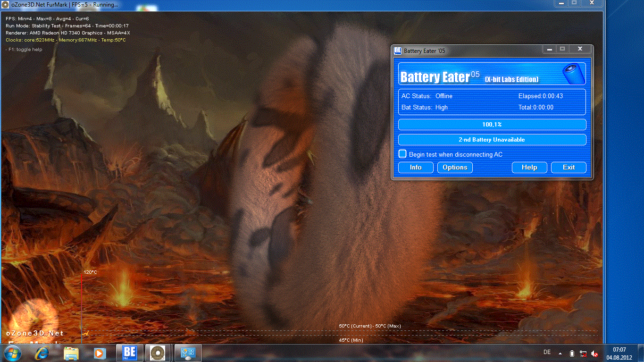
Task: Click the F1: toggle help hint
Action: (24, 49)
